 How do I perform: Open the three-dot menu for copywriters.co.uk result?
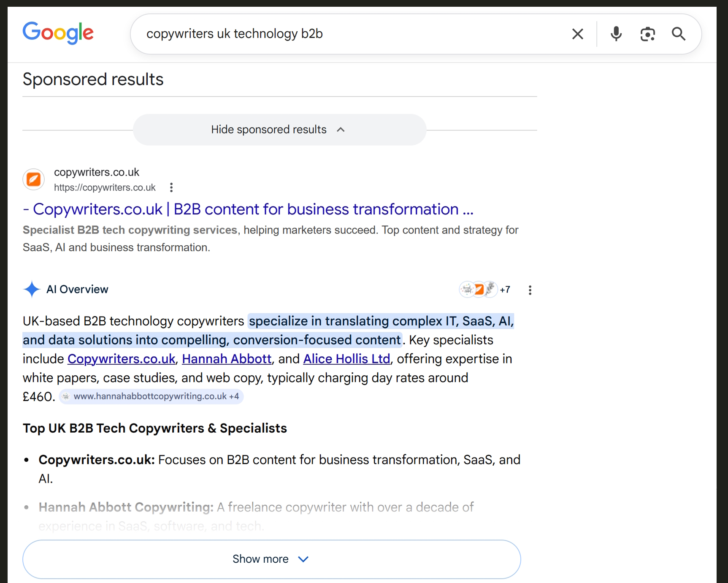point(171,187)
